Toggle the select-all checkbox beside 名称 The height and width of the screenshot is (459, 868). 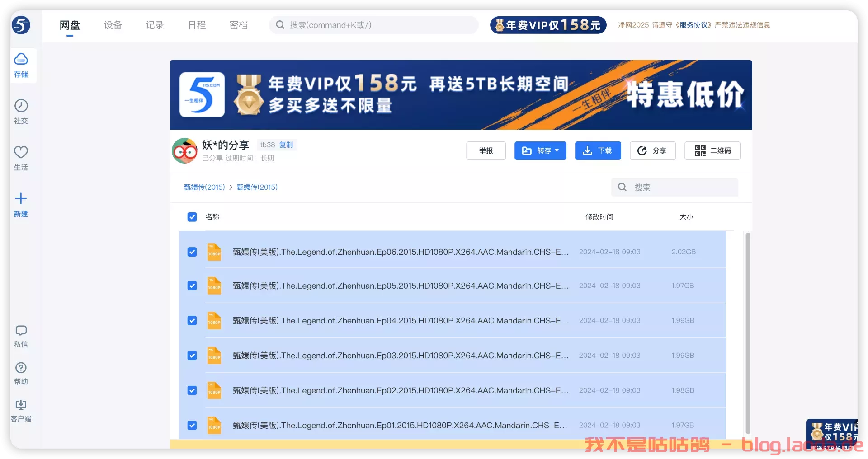(x=192, y=217)
